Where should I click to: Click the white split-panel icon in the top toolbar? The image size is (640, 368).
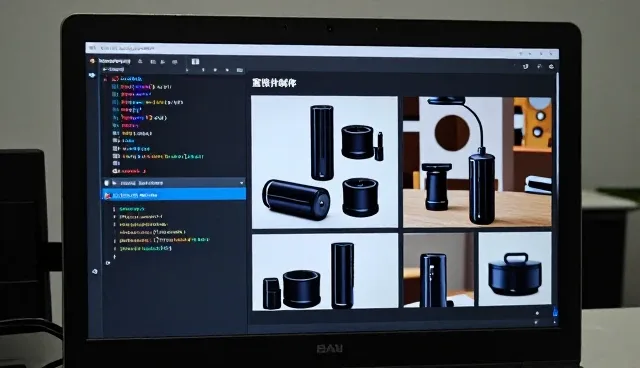pos(196,62)
